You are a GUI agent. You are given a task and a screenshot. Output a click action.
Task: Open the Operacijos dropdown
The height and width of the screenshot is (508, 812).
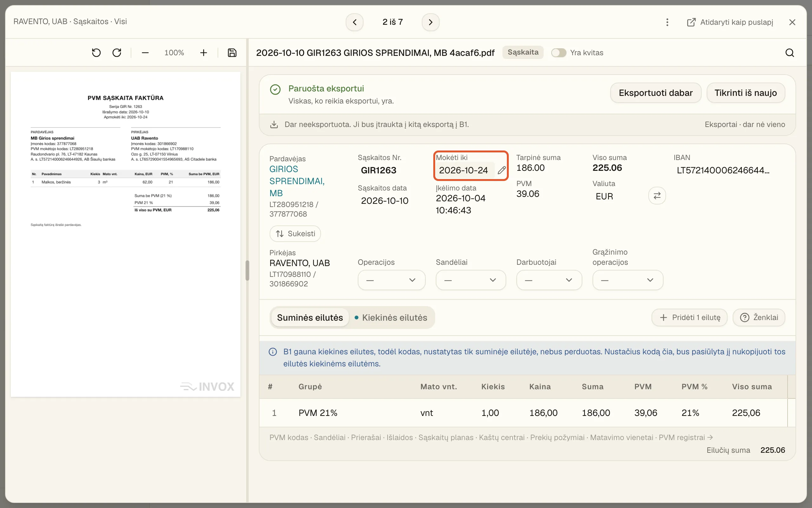[x=391, y=280]
